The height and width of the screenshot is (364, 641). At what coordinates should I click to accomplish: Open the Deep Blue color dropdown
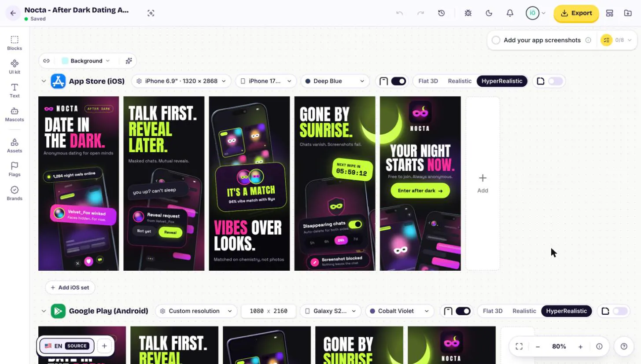tap(335, 81)
